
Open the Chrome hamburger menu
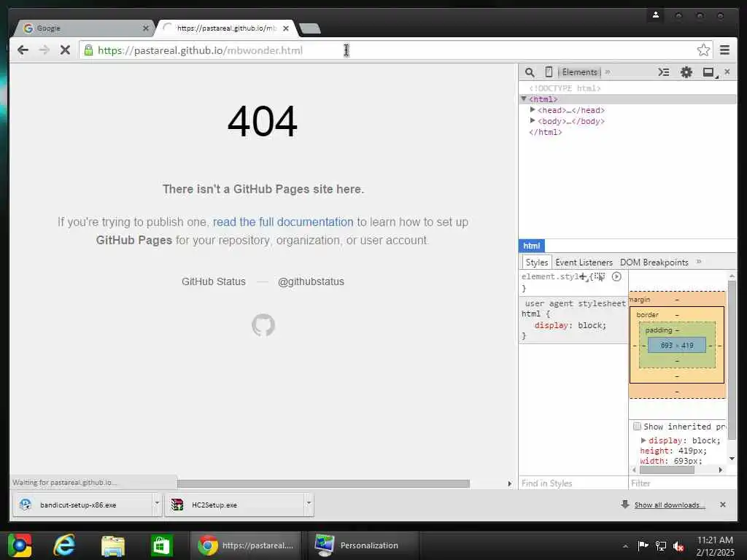(724, 50)
